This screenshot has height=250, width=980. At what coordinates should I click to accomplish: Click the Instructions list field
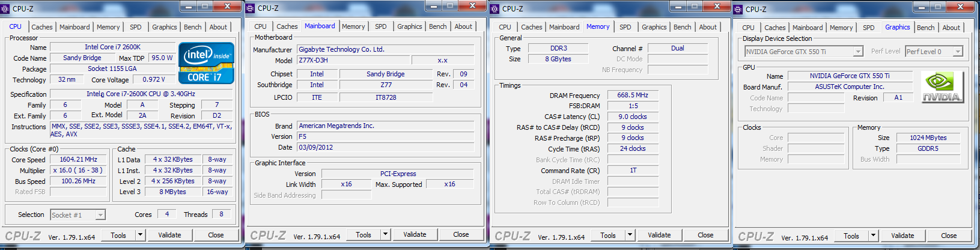tap(141, 130)
